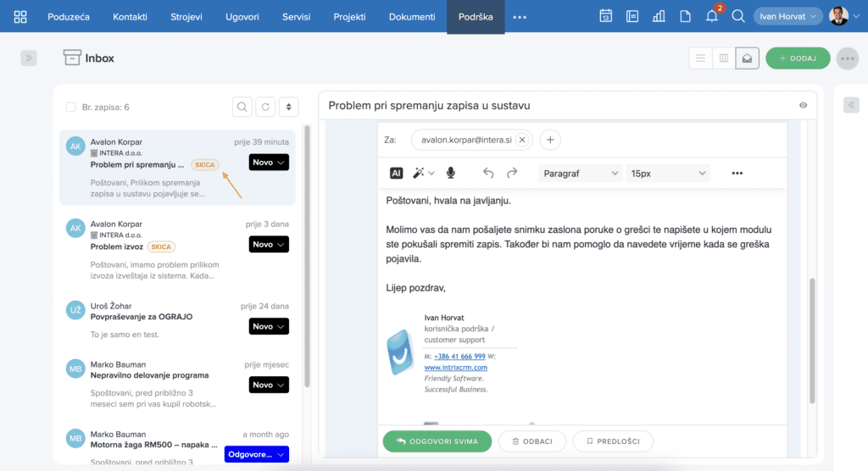Switch to the inbox reading-pane view
This screenshot has width=868, height=471.
coord(747,58)
